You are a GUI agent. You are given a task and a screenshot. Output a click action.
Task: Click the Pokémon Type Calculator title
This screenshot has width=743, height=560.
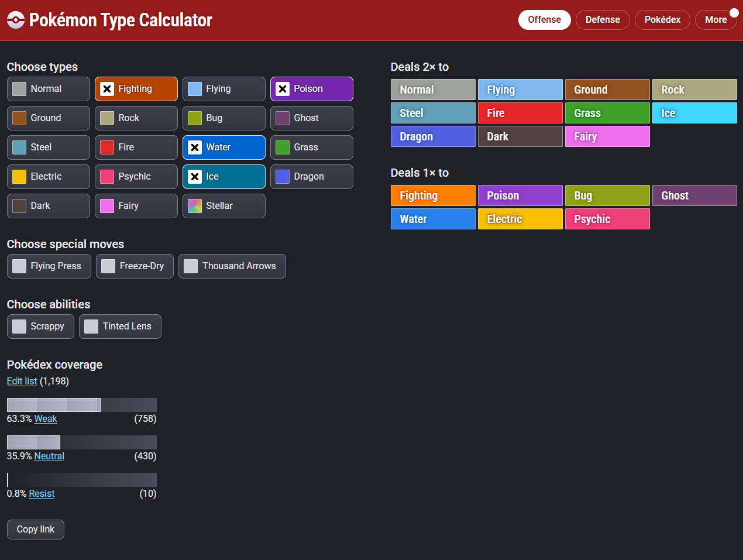(121, 20)
